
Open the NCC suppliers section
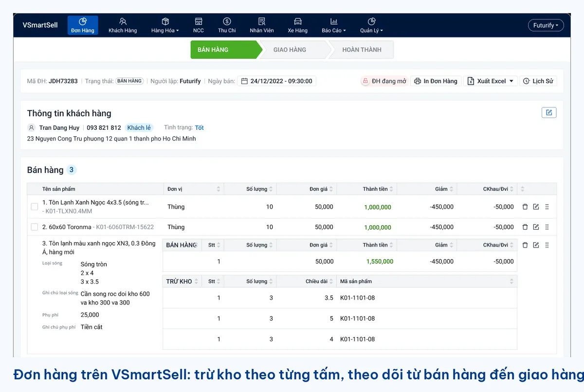(199, 25)
